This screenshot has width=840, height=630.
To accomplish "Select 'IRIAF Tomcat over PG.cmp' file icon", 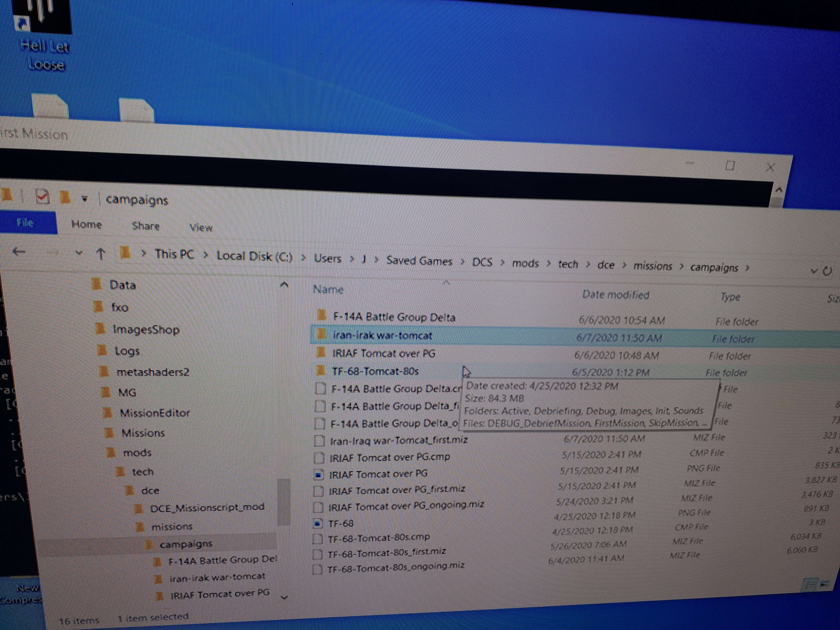I will (x=319, y=458).
